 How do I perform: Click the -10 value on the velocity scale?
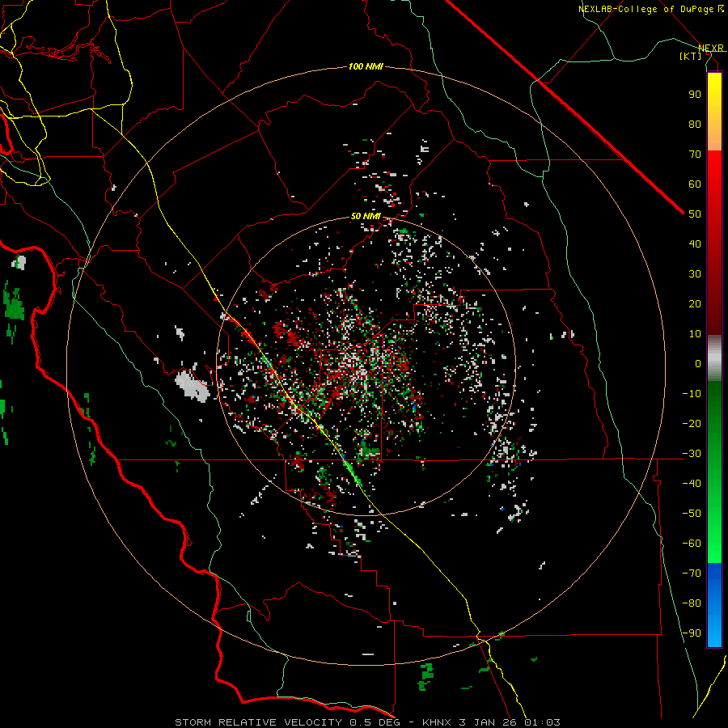pyautogui.click(x=692, y=394)
